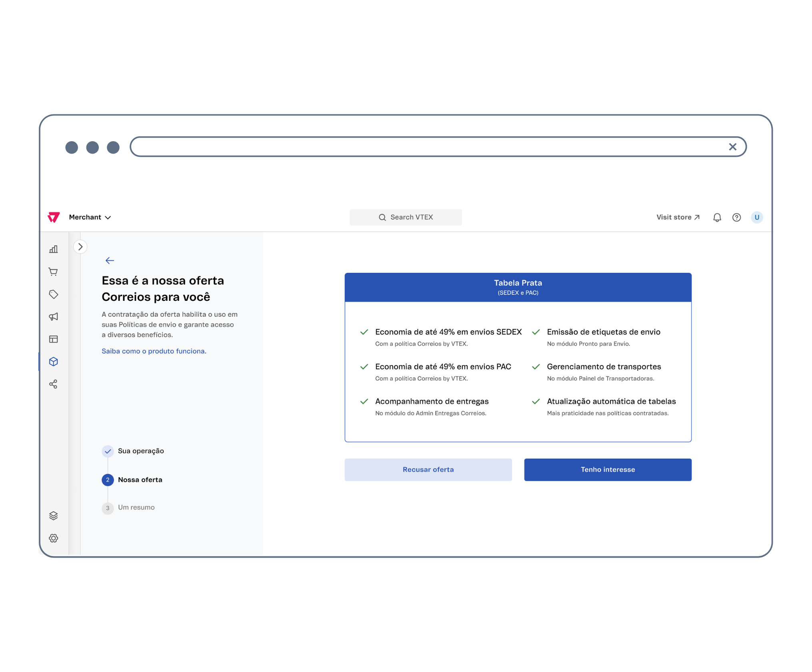Viewport: 812px width, 672px height.
Task: Click the heading 'Essa é a nossa oferta Correios para você'
Action: [163, 288]
